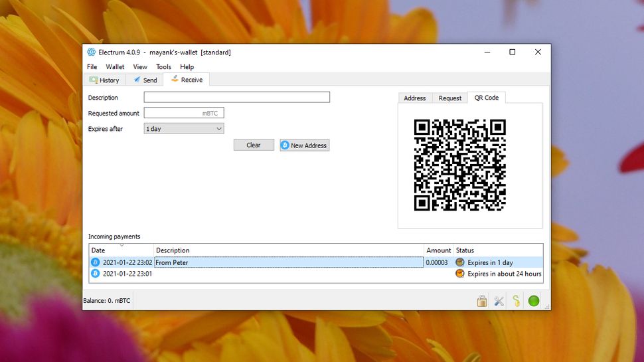Screen dimensions: 644x362
Task: Focus the Requested amount mBTC field
Action: (x=184, y=113)
